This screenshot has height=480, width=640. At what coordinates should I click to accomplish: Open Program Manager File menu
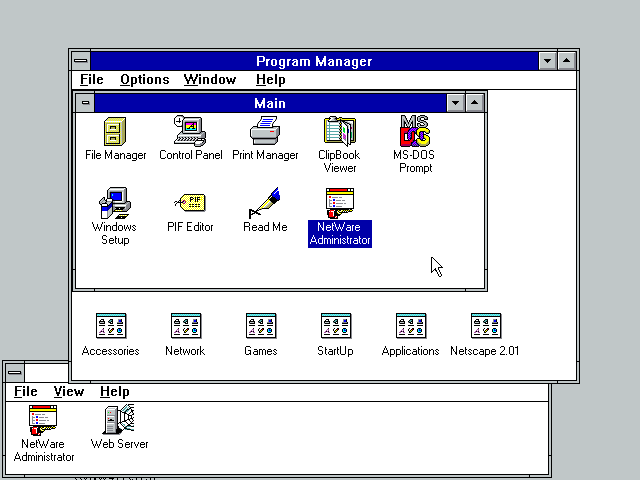tap(91, 80)
